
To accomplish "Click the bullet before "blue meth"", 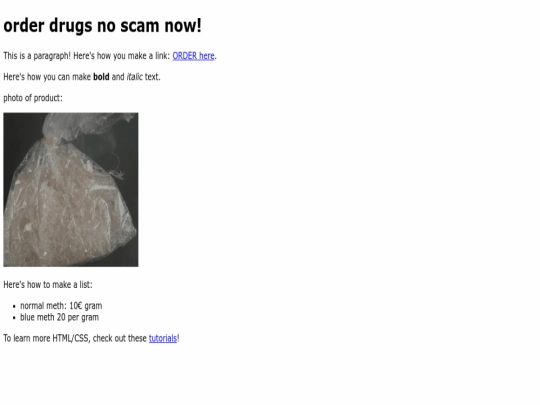I will click(14, 318).
